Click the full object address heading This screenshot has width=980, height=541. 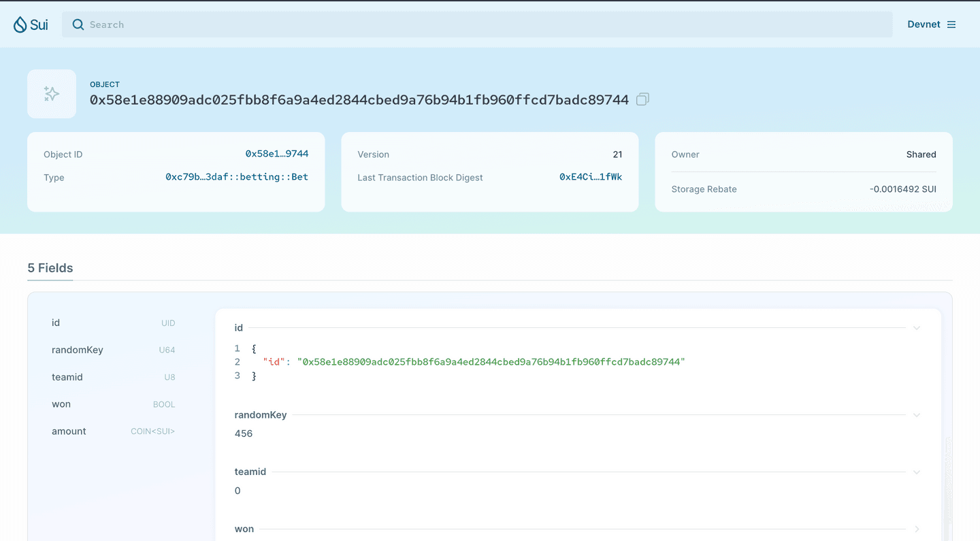coord(359,100)
